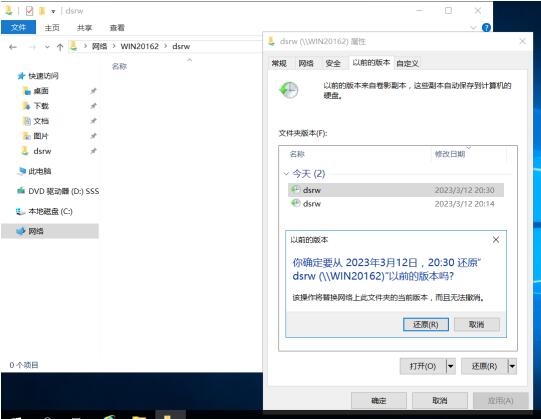Click the version icon of the 20:14 dsrw entry
This screenshot has width=541, height=419.
[x=296, y=203]
